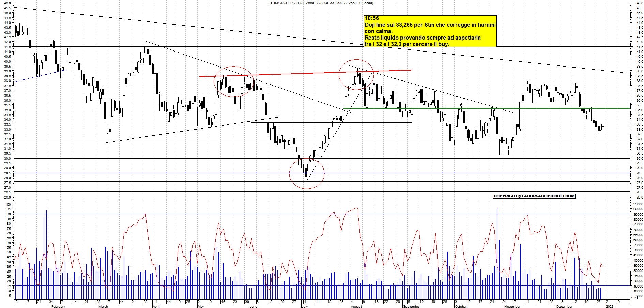Select the September label on date axis
Screen dimensions: 644x308
[x=411, y=306]
